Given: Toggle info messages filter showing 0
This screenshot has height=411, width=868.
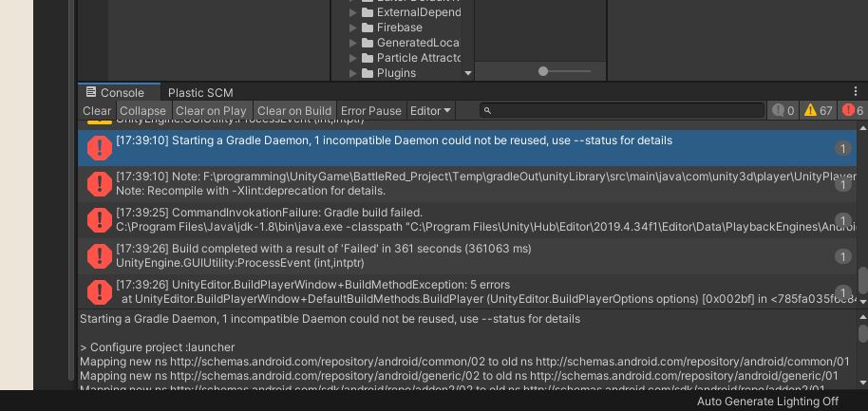Looking at the screenshot, I should point(783,111).
